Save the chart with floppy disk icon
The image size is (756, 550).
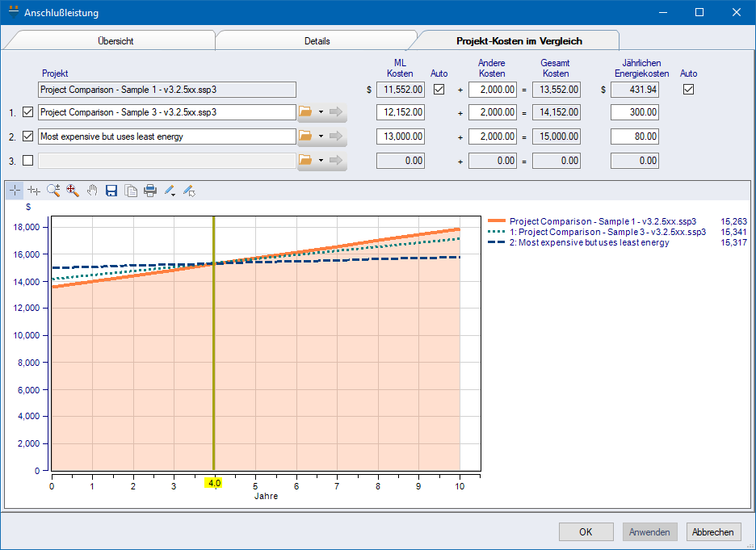pyautogui.click(x=111, y=191)
